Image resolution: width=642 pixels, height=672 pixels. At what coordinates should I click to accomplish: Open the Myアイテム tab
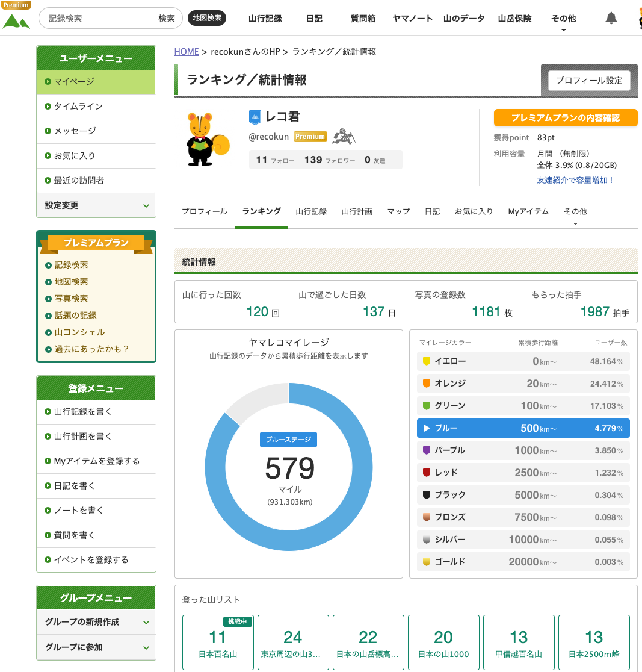click(x=528, y=211)
